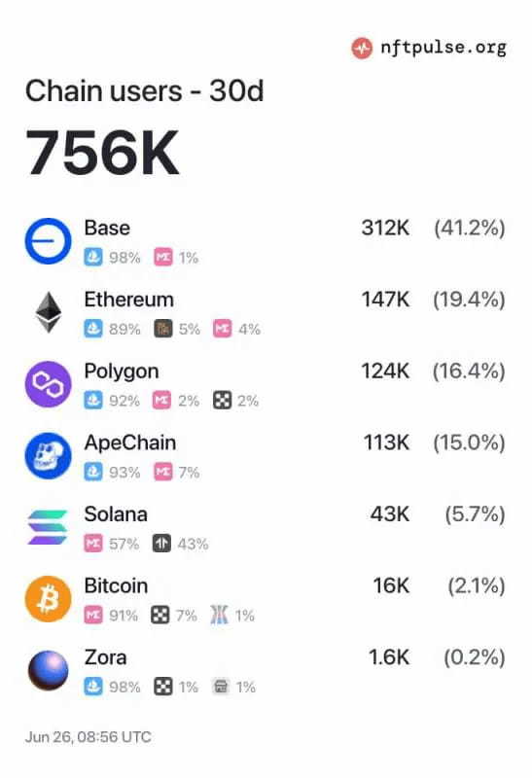
Task: Click the nftpulse heartbeat logo icon
Action: tap(362, 48)
